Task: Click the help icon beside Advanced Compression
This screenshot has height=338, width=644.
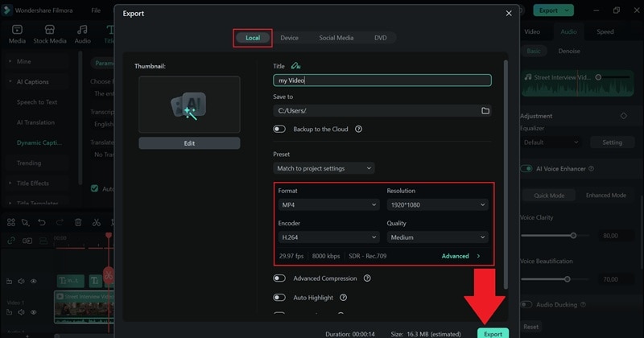Action: point(367,278)
